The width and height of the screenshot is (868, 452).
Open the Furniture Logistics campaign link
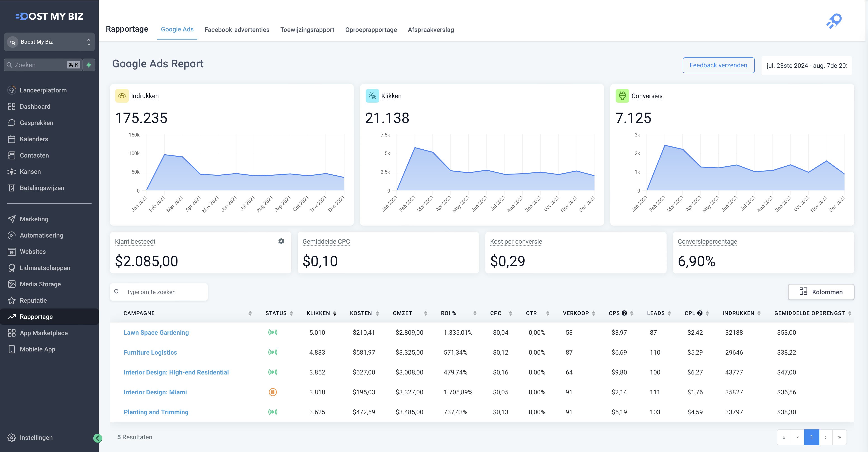coord(150,352)
